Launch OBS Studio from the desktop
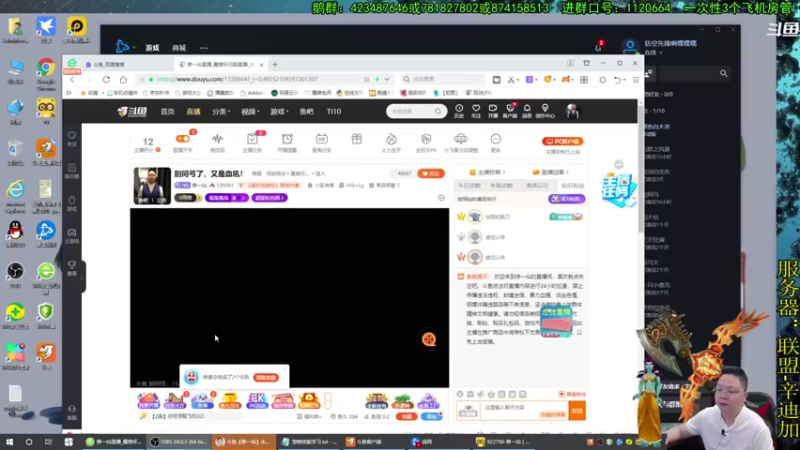The image size is (800, 450). point(15,271)
